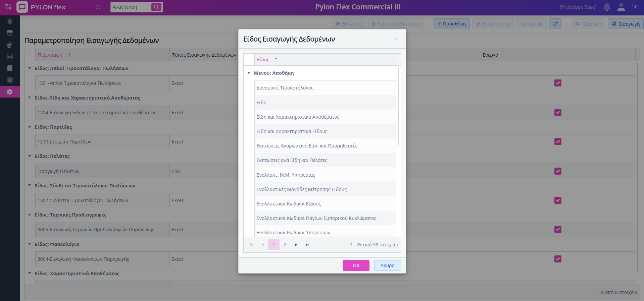Open the notifications bell icon
Image resolution: width=644 pixels, height=301 pixels.
click(x=607, y=7)
